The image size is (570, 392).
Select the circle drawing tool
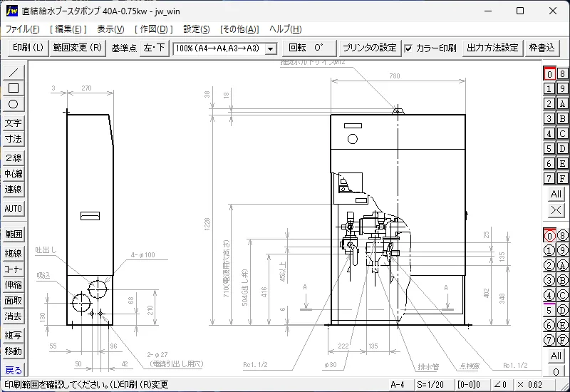pos(14,104)
